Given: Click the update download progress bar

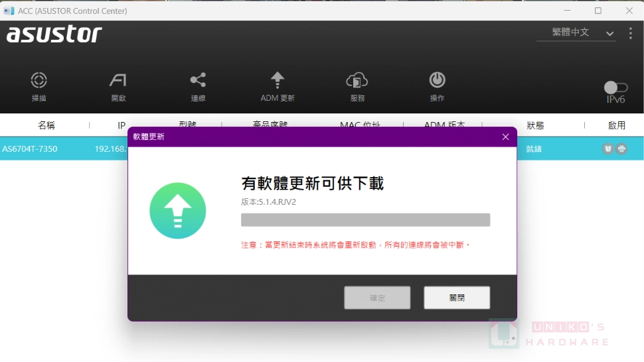Looking at the screenshot, I should pos(366,219).
